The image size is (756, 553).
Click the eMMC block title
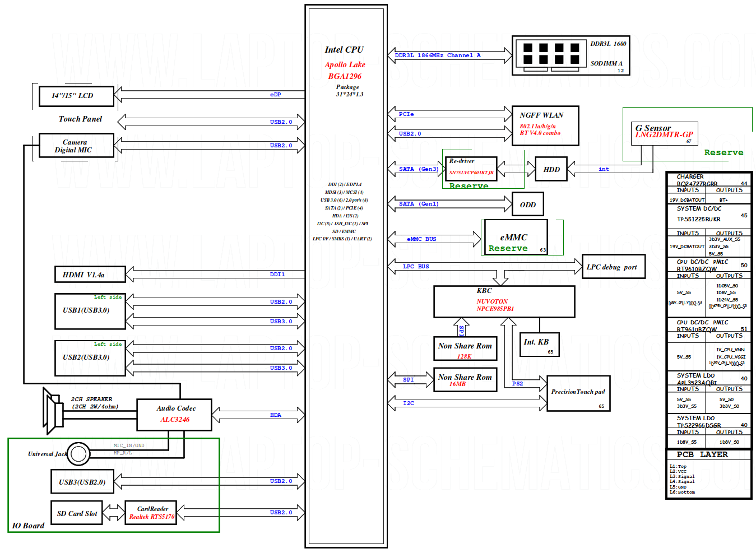click(514, 238)
